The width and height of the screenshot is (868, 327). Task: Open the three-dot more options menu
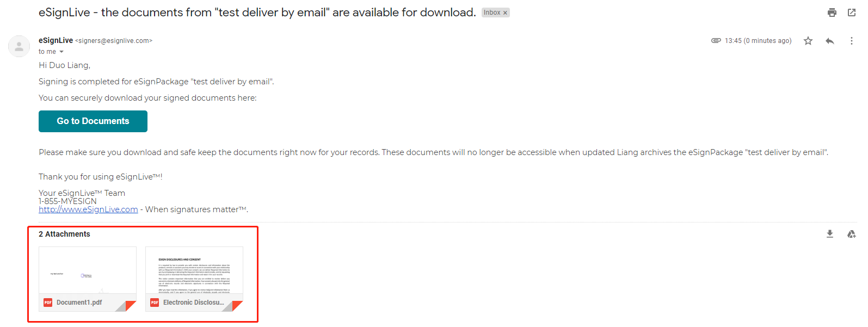852,41
